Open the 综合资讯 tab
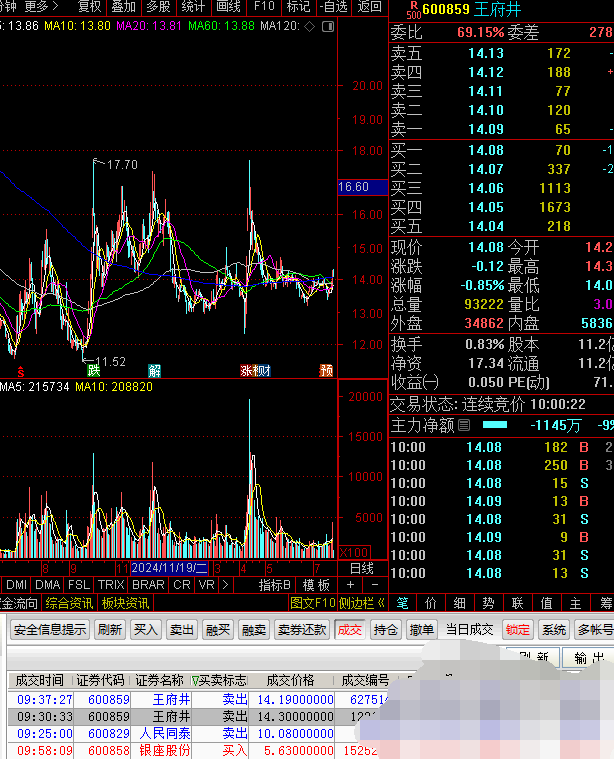Image resolution: width=614 pixels, height=759 pixels. 69,603
